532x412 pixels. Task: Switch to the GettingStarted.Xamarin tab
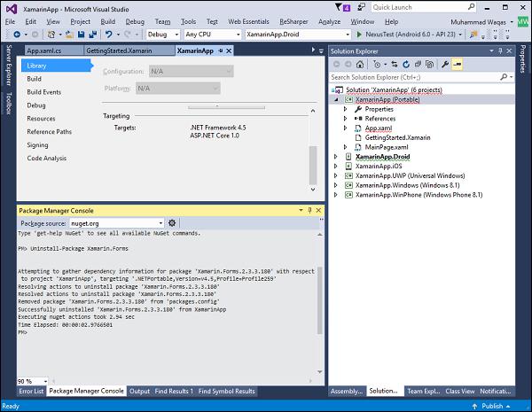point(129,51)
